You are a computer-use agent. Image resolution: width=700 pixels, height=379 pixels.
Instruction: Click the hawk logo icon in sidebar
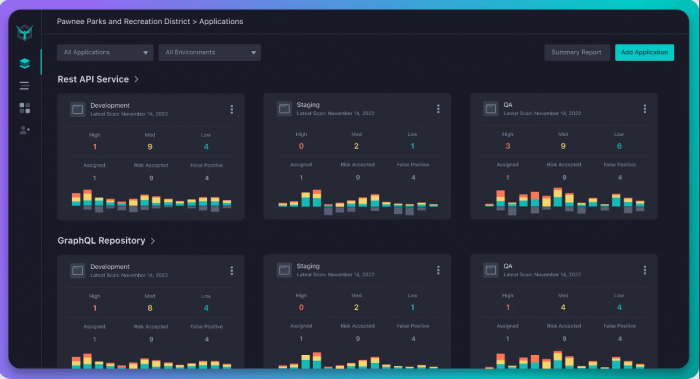25,33
